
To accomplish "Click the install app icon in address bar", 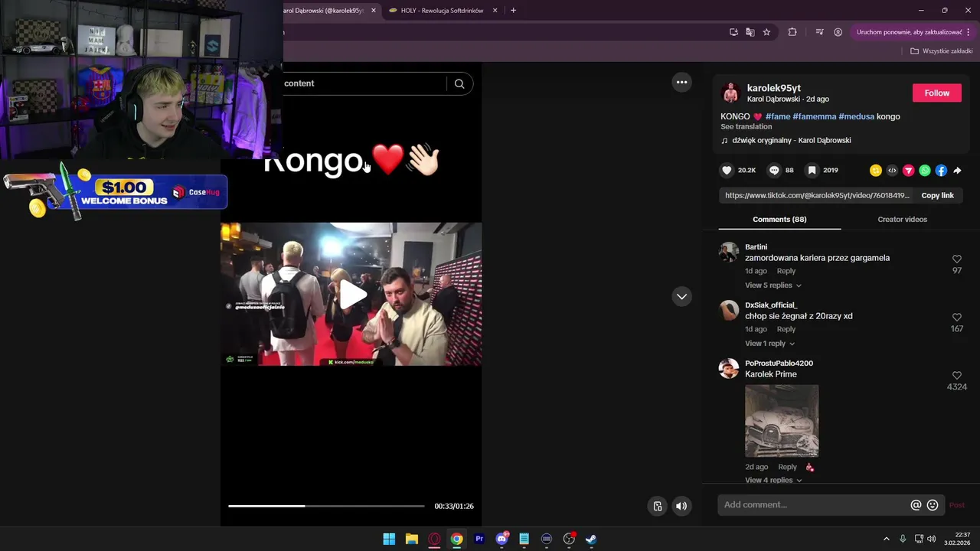I will click(733, 32).
